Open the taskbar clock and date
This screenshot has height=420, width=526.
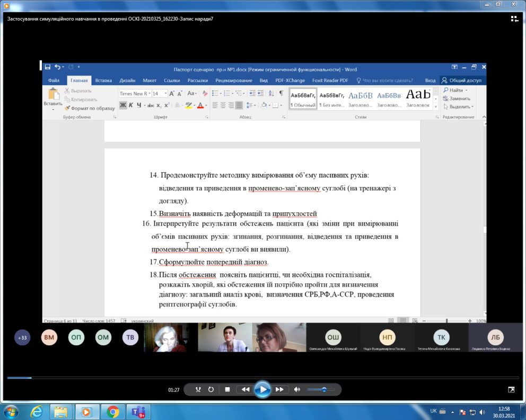point(504,412)
